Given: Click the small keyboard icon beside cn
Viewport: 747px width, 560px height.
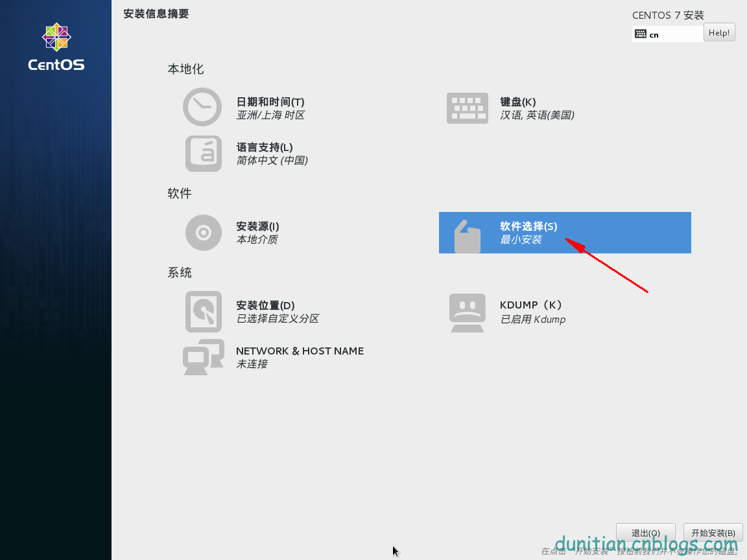Looking at the screenshot, I should pyautogui.click(x=641, y=34).
